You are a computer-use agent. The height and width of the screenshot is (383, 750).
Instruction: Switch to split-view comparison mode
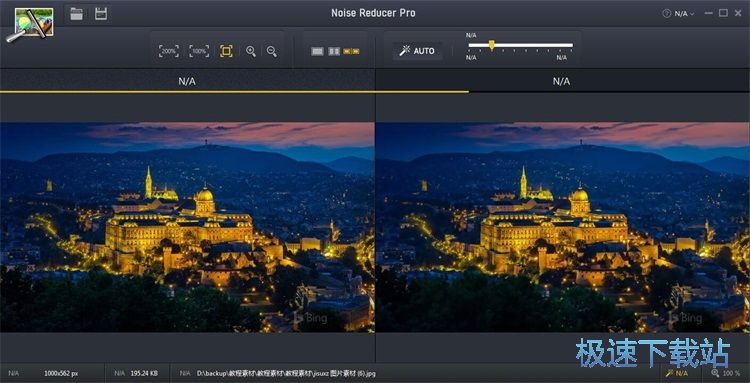tap(334, 52)
